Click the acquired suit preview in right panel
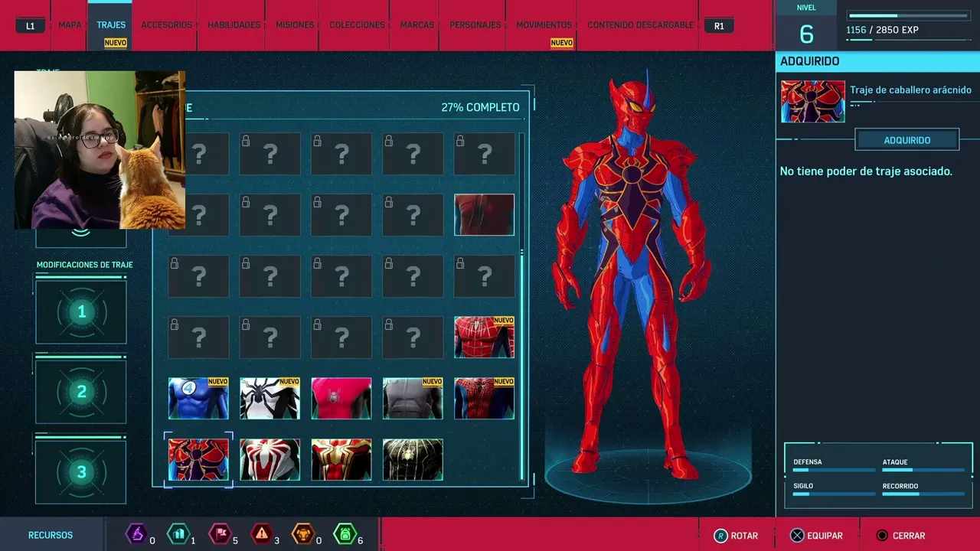Image resolution: width=980 pixels, height=551 pixels. pos(813,101)
